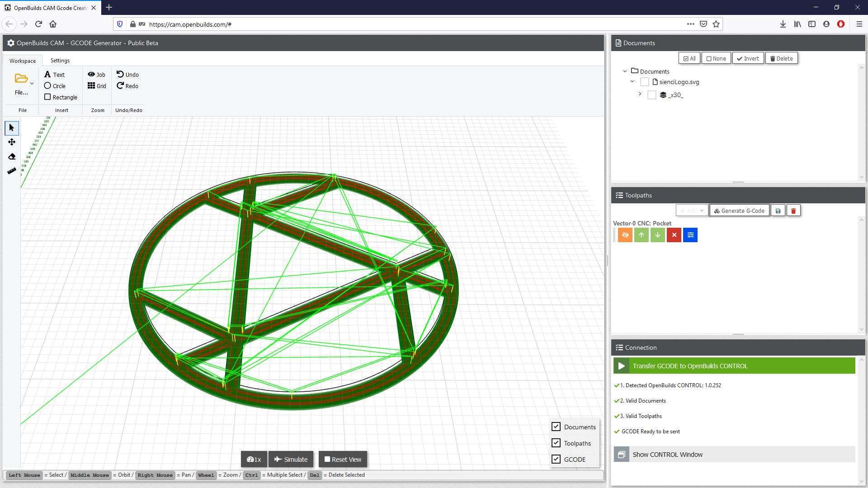The height and width of the screenshot is (488, 868).
Task: Delete Vector-0 toolpath with red X
Action: 674,235
